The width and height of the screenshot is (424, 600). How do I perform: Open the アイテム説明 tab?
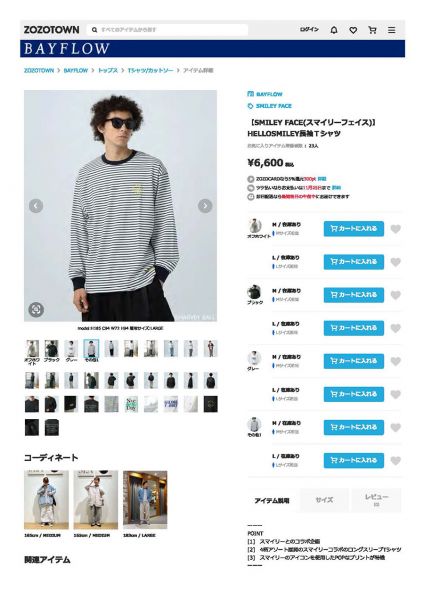pyautogui.click(x=272, y=501)
